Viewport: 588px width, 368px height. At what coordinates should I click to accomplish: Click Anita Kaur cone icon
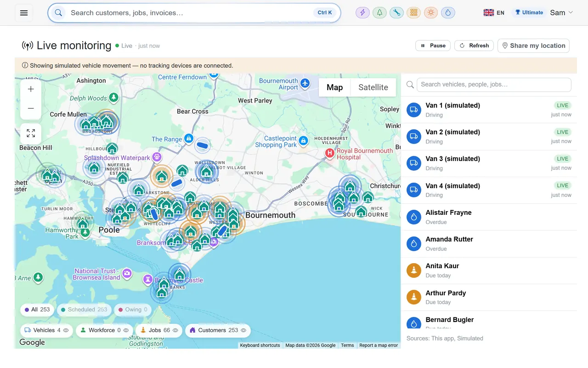414,270
